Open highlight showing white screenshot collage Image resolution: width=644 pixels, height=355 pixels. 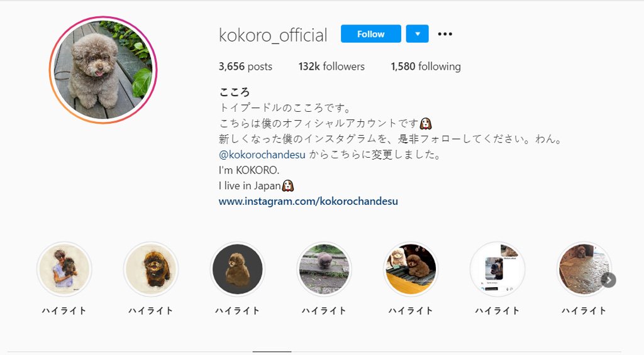pos(497,269)
